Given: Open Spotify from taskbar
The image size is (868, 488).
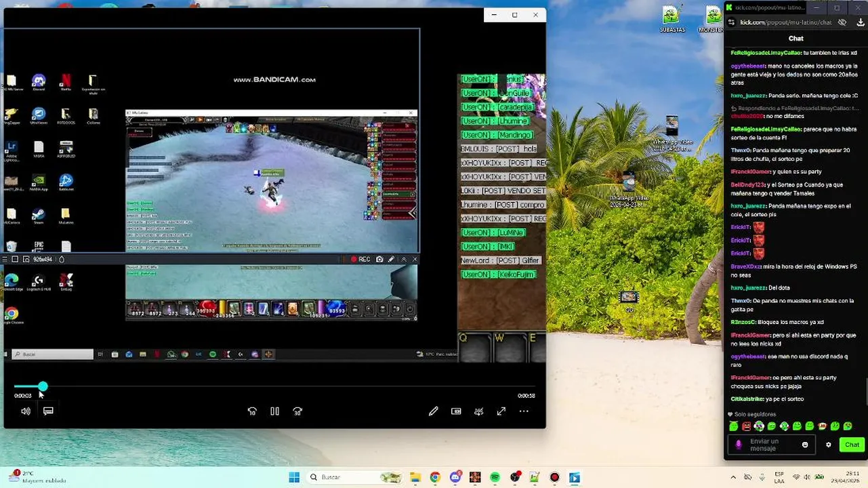Looking at the screenshot, I should [x=495, y=477].
